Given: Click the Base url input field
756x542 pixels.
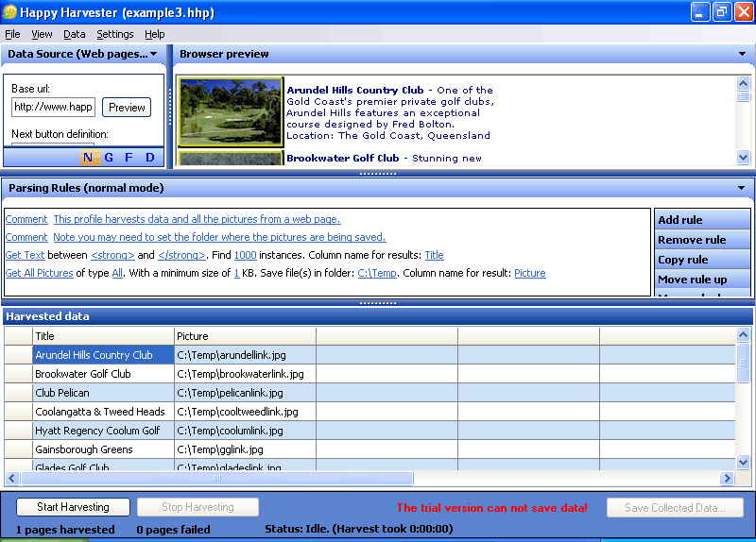Looking at the screenshot, I should pyautogui.click(x=53, y=107).
